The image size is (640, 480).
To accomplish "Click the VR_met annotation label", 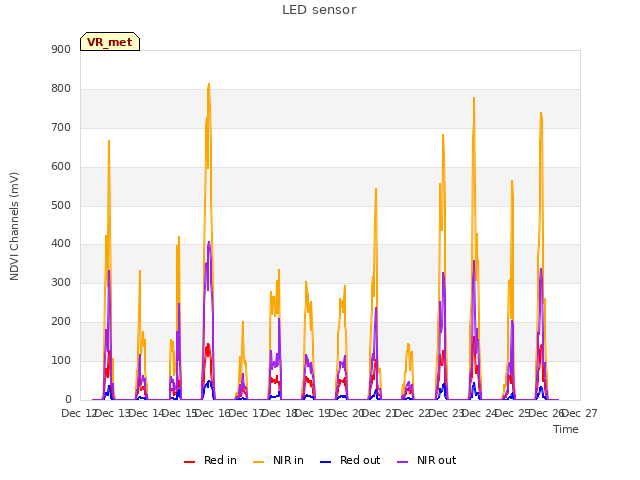I will (x=110, y=42).
